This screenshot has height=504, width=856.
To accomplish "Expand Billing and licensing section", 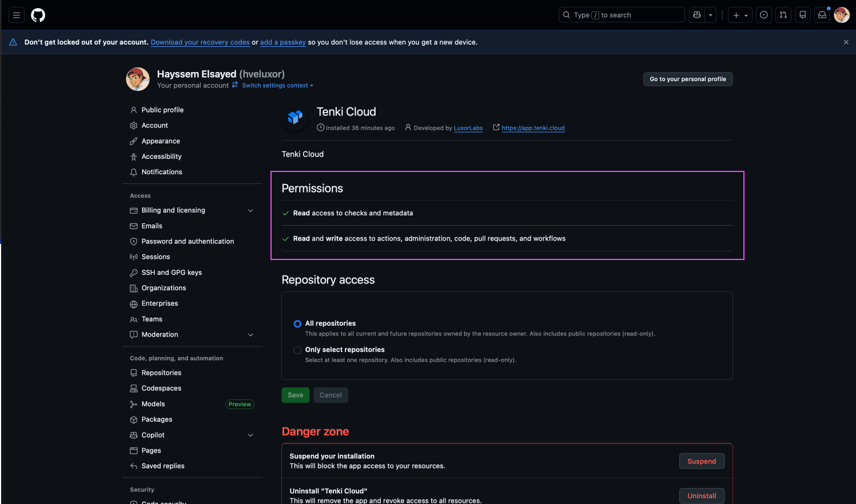I will [x=250, y=211].
